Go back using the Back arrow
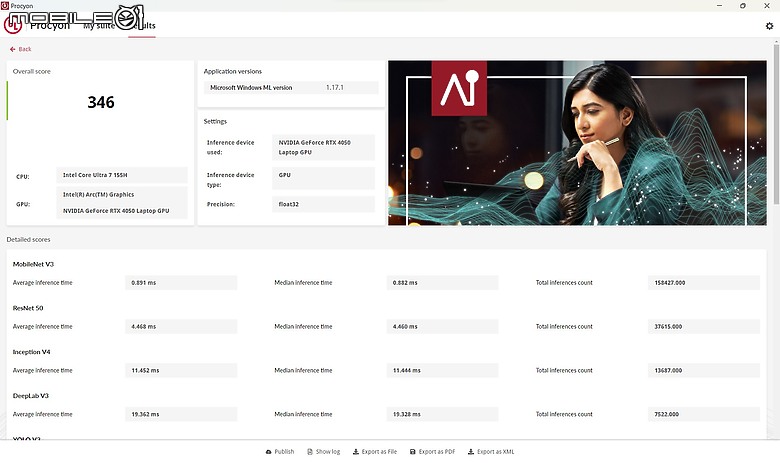The image size is (780, 463). tap(20, 49)
